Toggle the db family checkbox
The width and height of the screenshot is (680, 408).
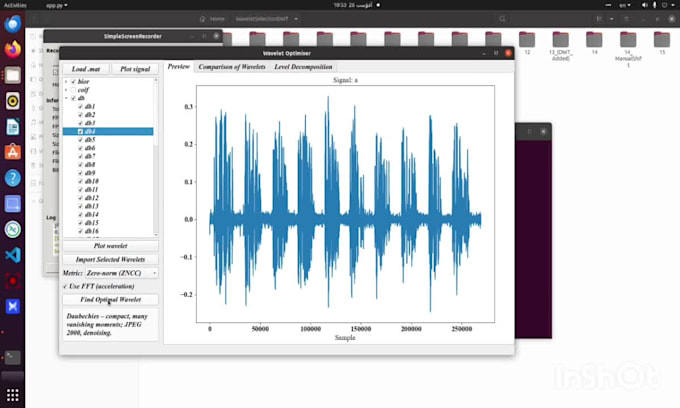73,98
